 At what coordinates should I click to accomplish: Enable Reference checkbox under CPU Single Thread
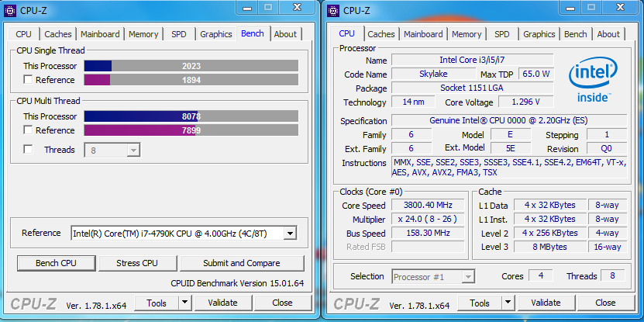coord(28,80)
